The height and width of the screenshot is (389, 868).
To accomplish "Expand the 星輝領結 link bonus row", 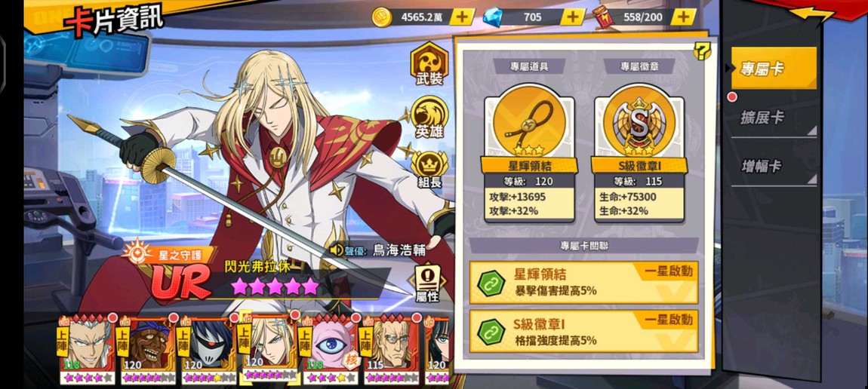I will coord(583,283).
